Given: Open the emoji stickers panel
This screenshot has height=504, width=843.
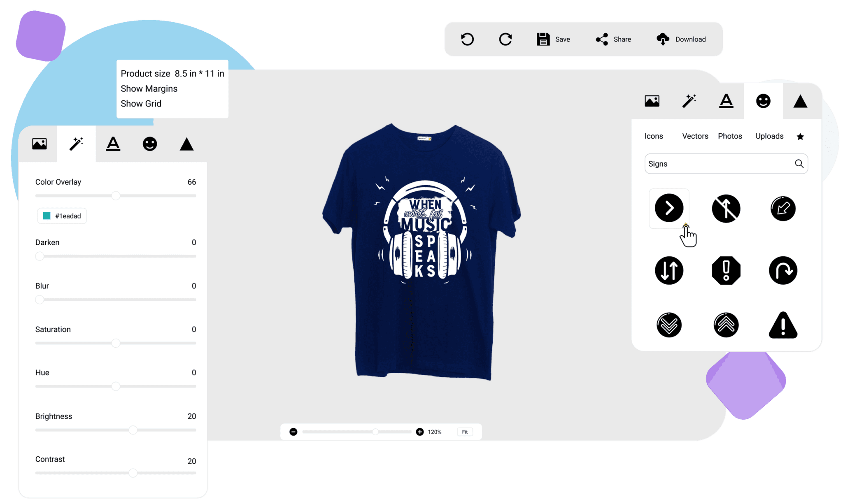Looking at the screenshot, I should click(763, 100).
